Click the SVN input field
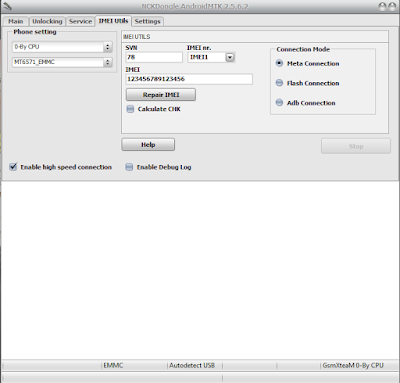This screenshot has height=383, width=400. click(x=154, y=57)
